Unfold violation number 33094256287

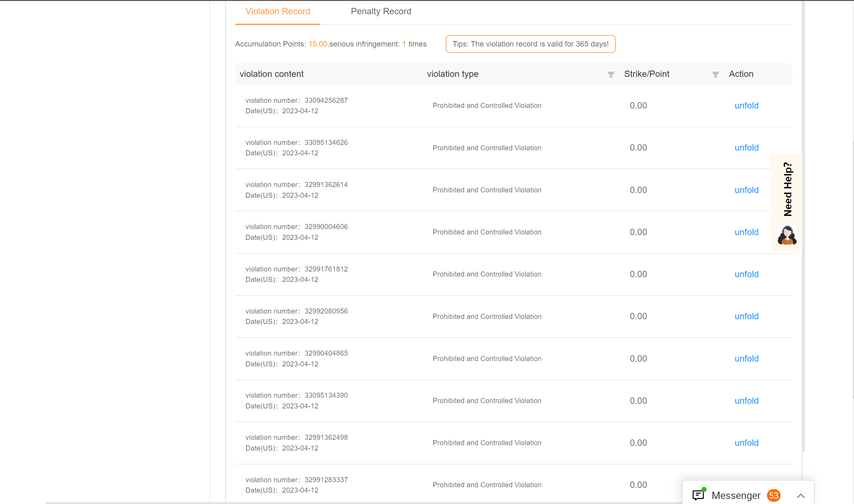click(746, 106)
